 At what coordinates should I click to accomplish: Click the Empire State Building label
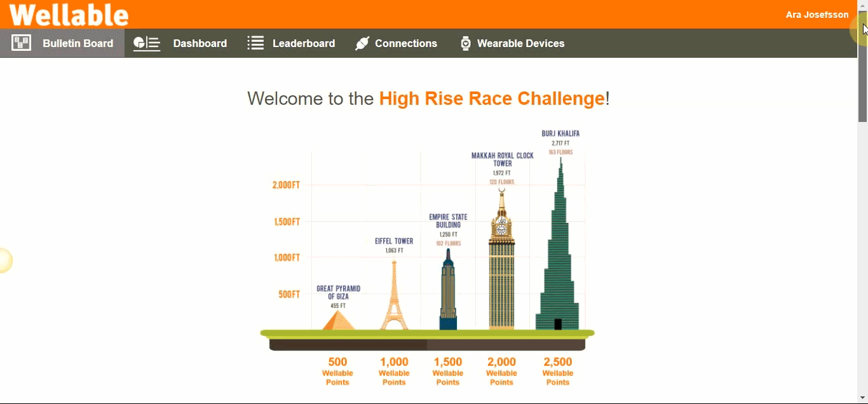point(448,221)
